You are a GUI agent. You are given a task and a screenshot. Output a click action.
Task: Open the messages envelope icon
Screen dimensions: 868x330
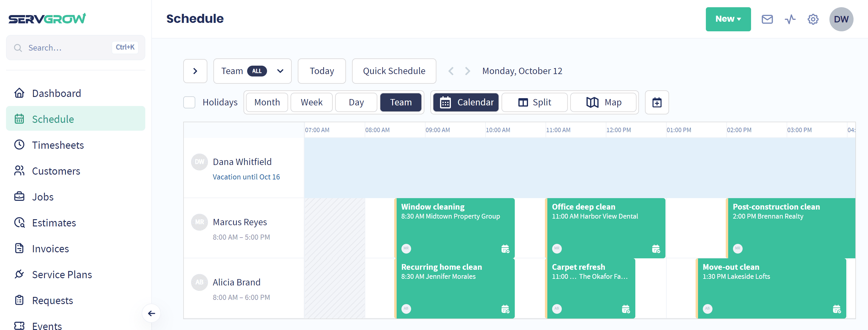(x=767, y=19)
